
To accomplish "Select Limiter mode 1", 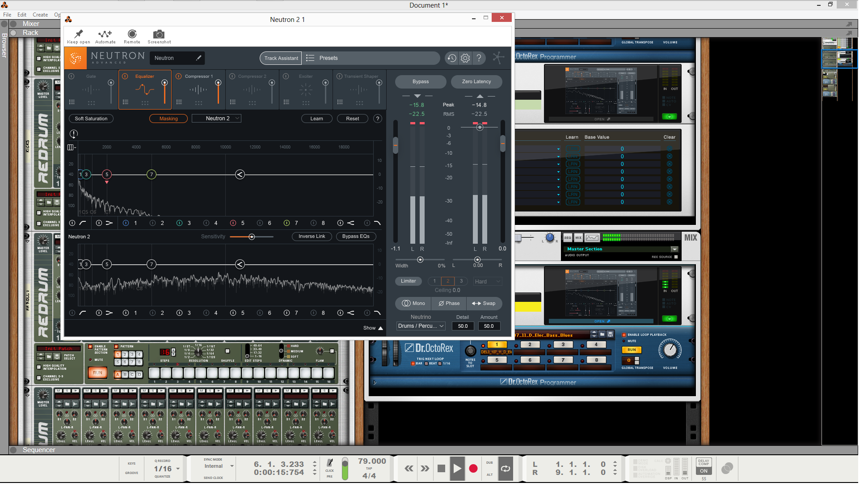I will pyautogui.click(x=434, y=281).
